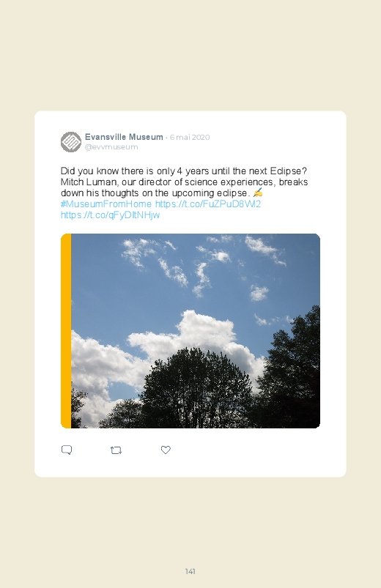Open the Evansville Museum profile avatar
381x588 pixels.
tap(71, 142)
